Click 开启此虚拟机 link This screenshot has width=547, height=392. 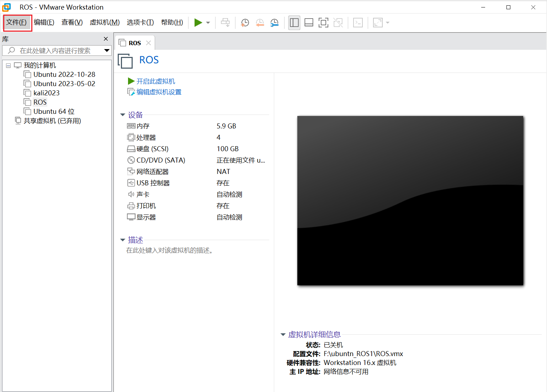(156, 81)
